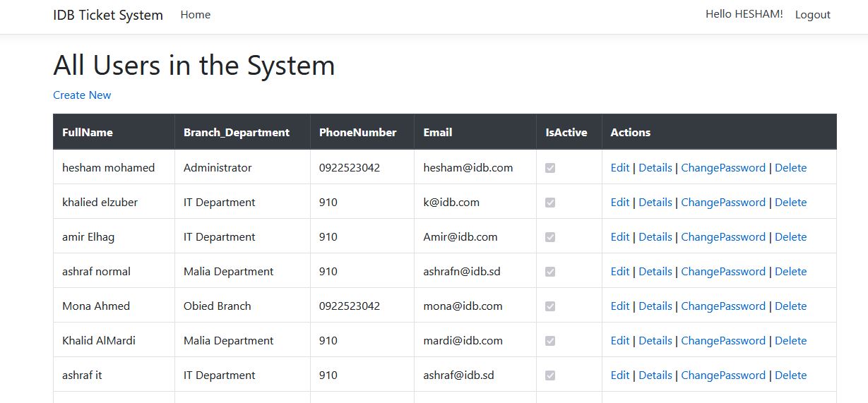Click the FullName column header
Image resolution: width=868 pixels, height=403 pixels.
click(114, 132)
